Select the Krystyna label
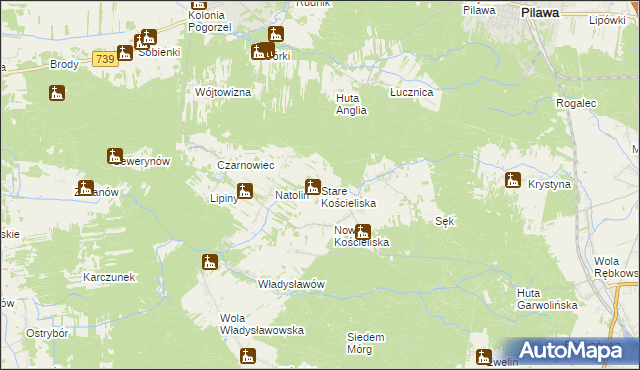The height and width of the screenshot is (370, 640). pyautogui.click(x=549, y=184)
